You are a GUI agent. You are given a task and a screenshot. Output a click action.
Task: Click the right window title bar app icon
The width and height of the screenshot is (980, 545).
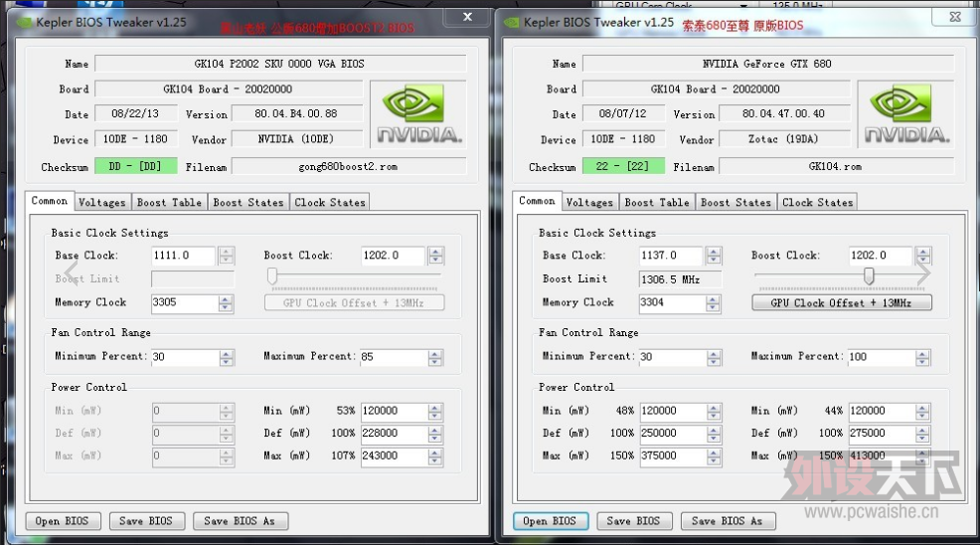pyautogui.click(x=512, y=23)
